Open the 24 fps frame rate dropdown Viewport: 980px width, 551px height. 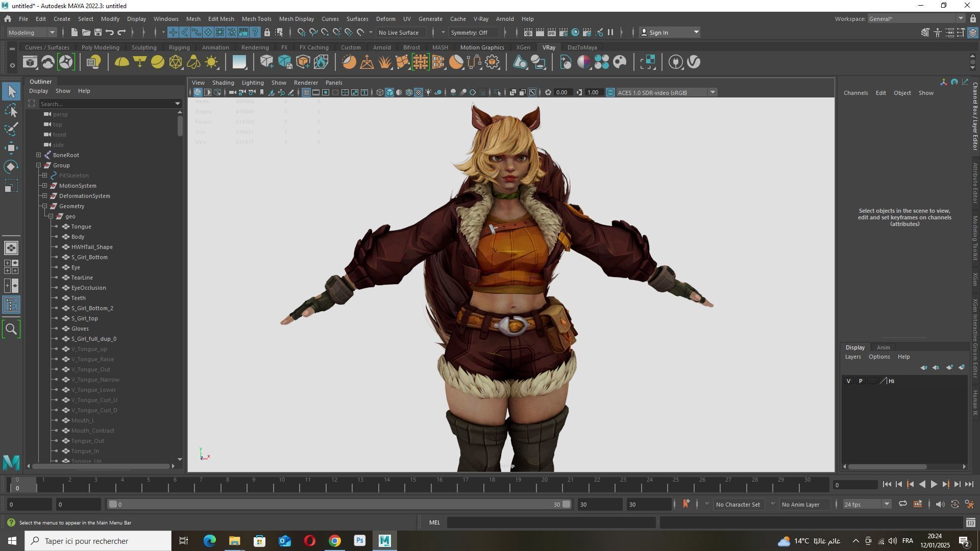pos(866,504)
